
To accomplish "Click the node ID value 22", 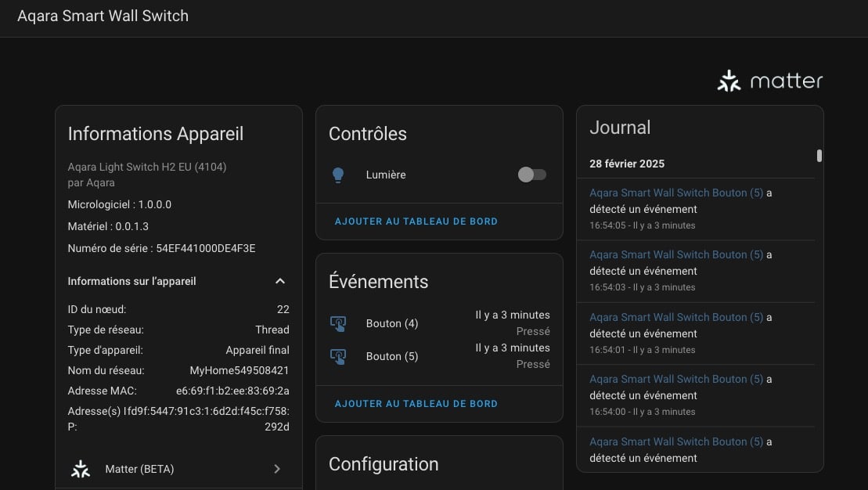I will [x=283, y=309].
